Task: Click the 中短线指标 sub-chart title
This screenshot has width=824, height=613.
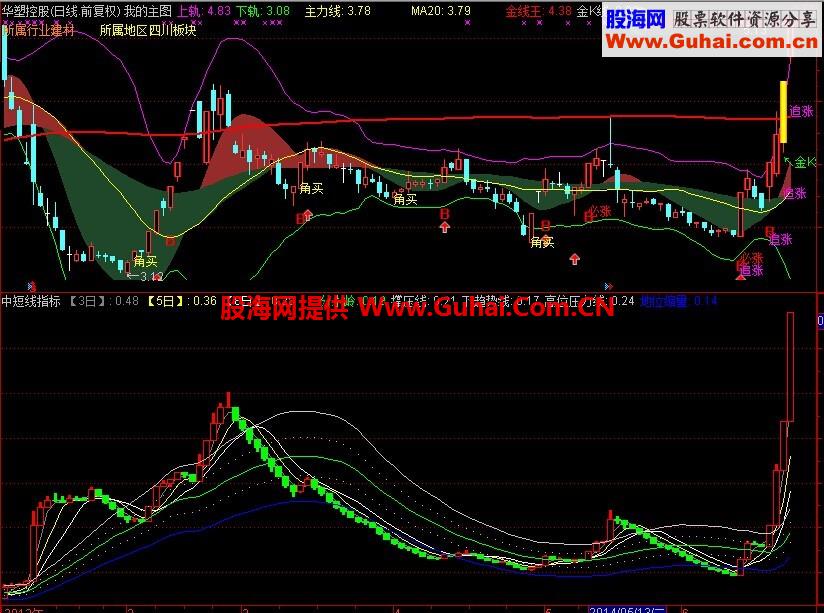Action: [31, 301]
